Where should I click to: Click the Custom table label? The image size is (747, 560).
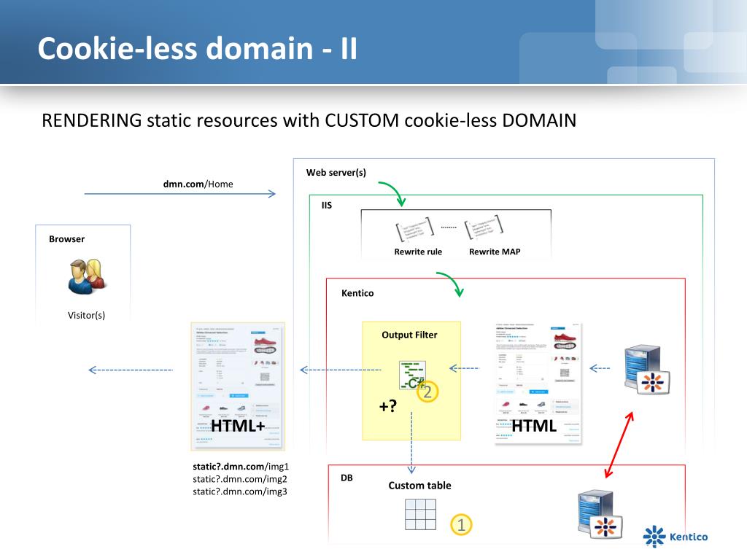coord(419,485)
